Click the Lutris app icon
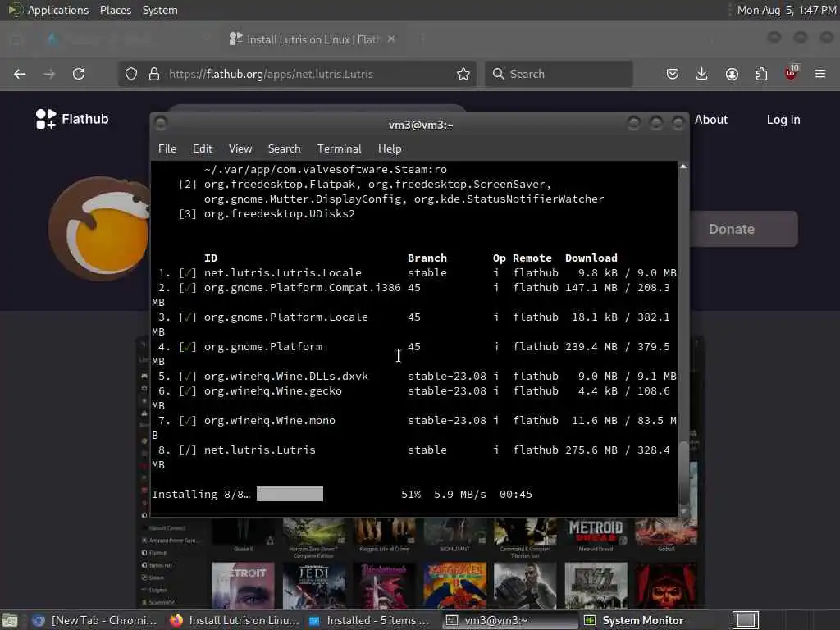This screenshot has height=630, width=840. [99, 229]
